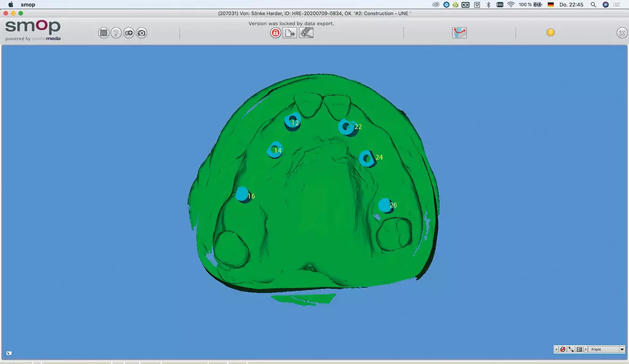This screenshot has width=629, height=364.
Task: Open Spotlight search in menu bar
Action: (593, 5)
